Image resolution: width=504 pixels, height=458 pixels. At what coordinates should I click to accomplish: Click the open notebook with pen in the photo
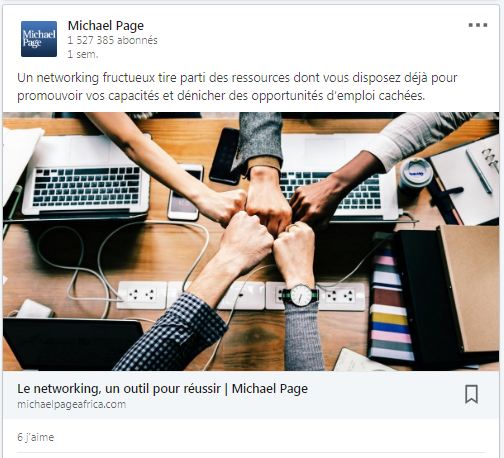click(467, 180)
